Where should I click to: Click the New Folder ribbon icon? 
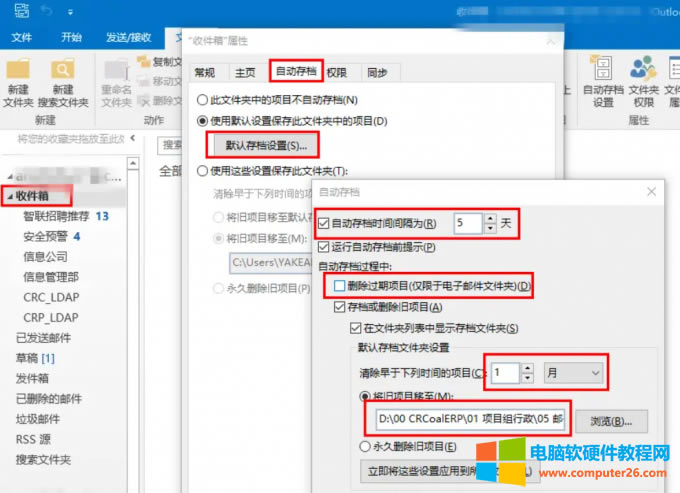pyautogui.click(x=18, y=80)
